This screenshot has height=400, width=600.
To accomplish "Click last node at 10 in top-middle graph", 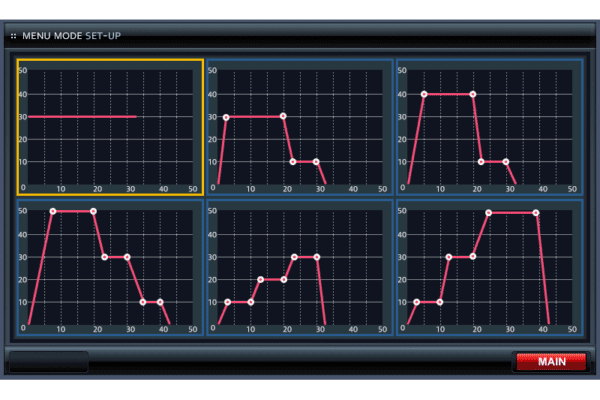I will (x=316, y=161).
